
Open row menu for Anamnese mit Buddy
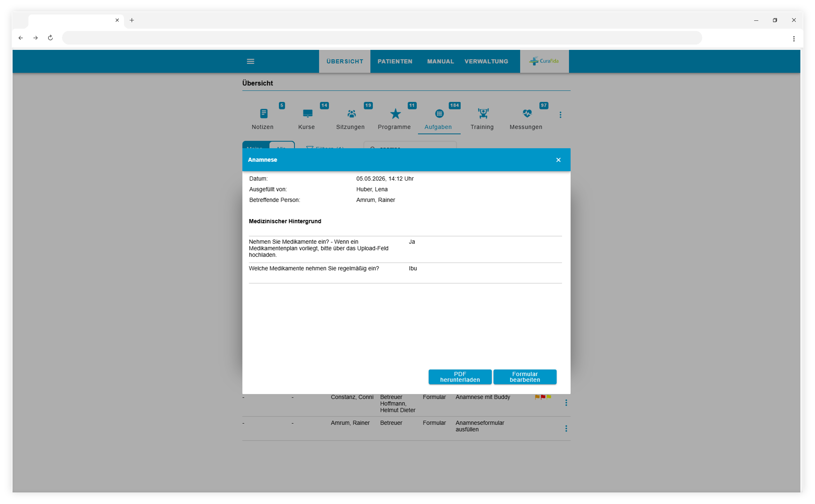click(x=566, y=403)
